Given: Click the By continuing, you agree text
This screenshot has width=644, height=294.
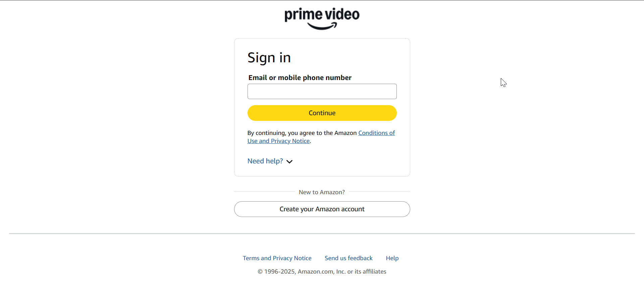Looking at the screenshot, I should click(x=302, y=133).
